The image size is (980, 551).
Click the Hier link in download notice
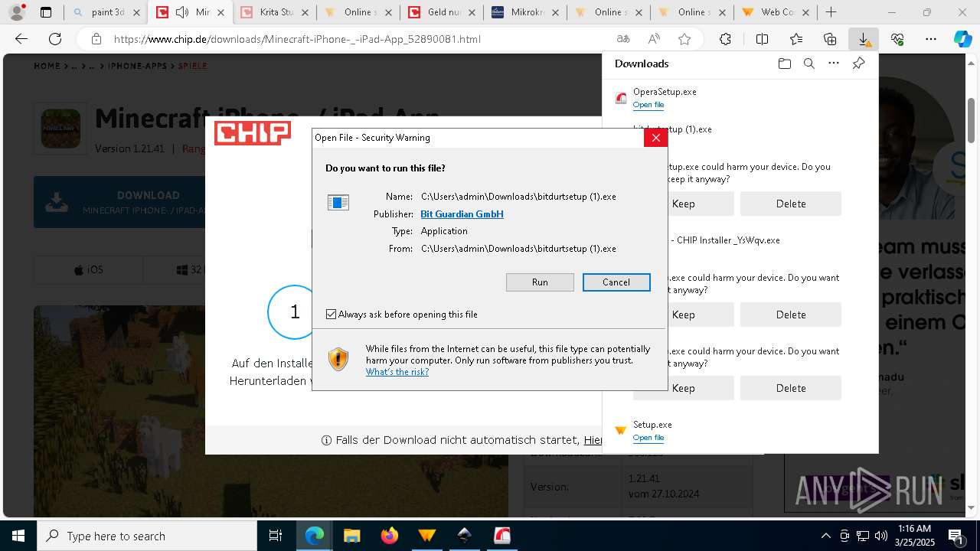[593, 440]
